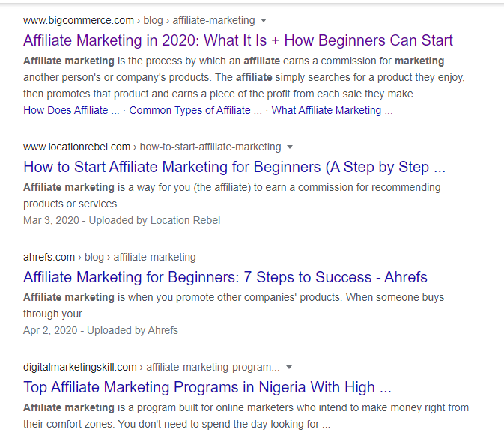The image size is (504, 432).
Task: Click 'Mar 3, 2020 - Uploaded by Location Rebel' text
Action: tap(121, 220)
